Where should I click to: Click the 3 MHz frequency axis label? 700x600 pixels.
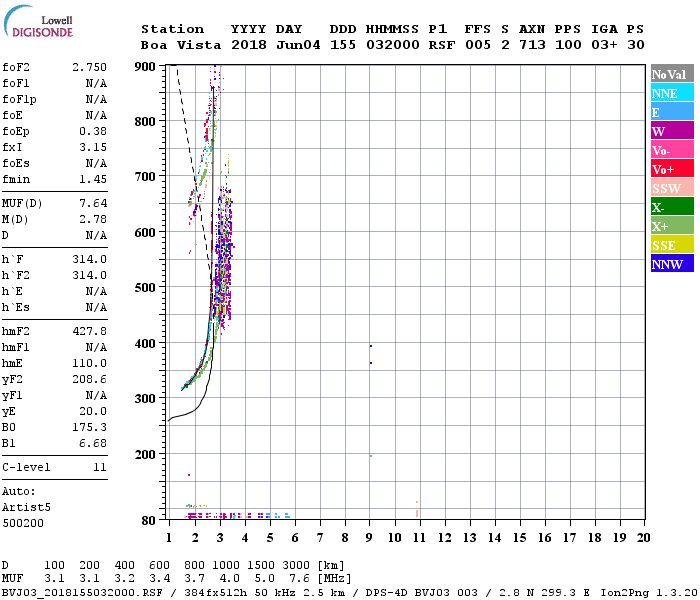[220, 538]
